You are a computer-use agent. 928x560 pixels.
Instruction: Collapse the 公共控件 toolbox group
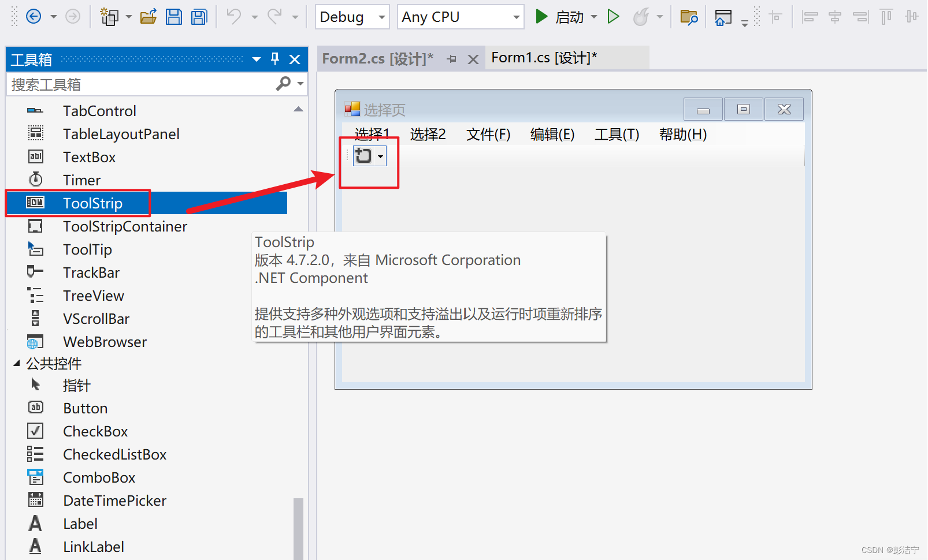[16, 363]
